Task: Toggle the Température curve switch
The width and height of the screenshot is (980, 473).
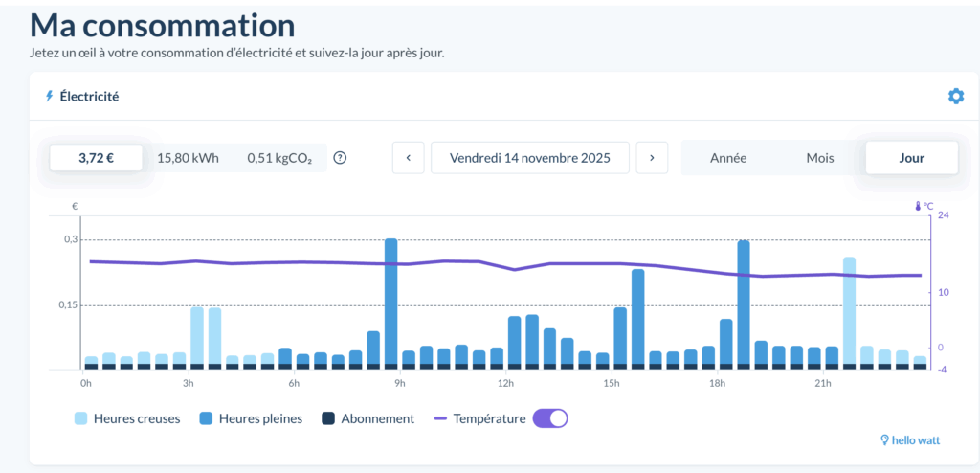Action: (550, 418)
